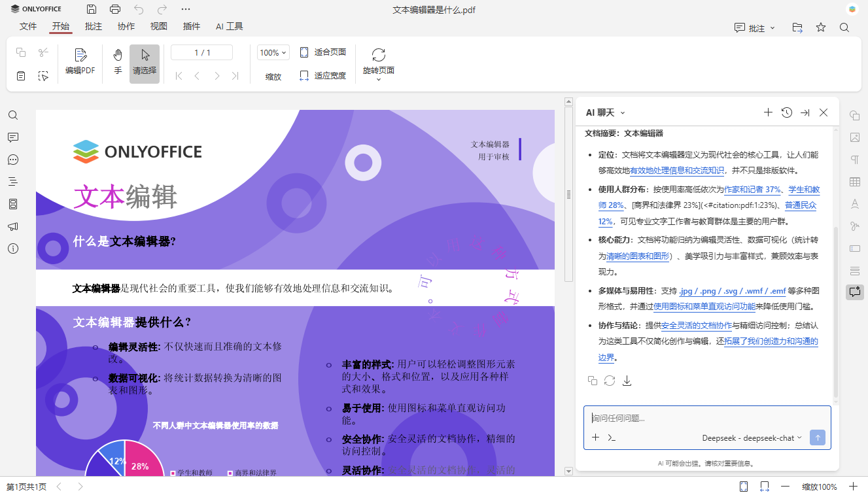Open the search magnifier at top right
The width and height of the screenshot is (868, 497).
tap(844, 27)
